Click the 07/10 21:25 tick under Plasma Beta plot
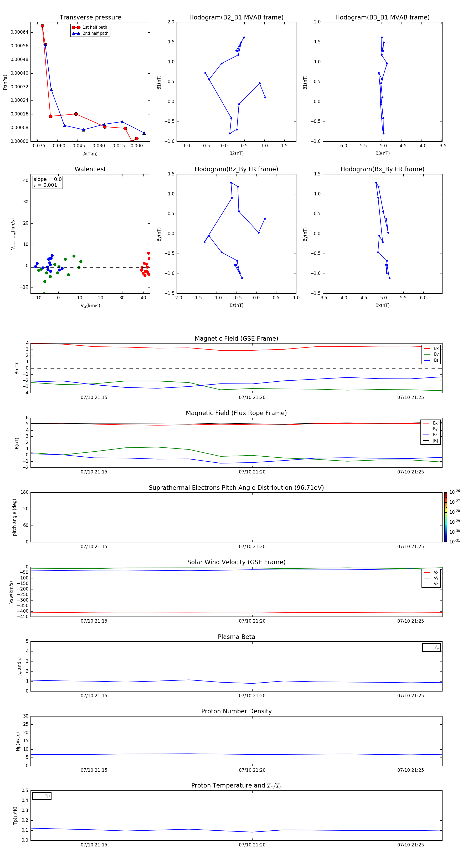473x868 pixels. (410, 696)
